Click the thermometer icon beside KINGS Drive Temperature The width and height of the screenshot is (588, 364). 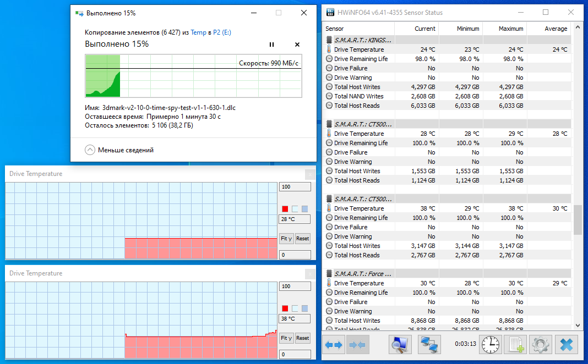click(329, 49)
